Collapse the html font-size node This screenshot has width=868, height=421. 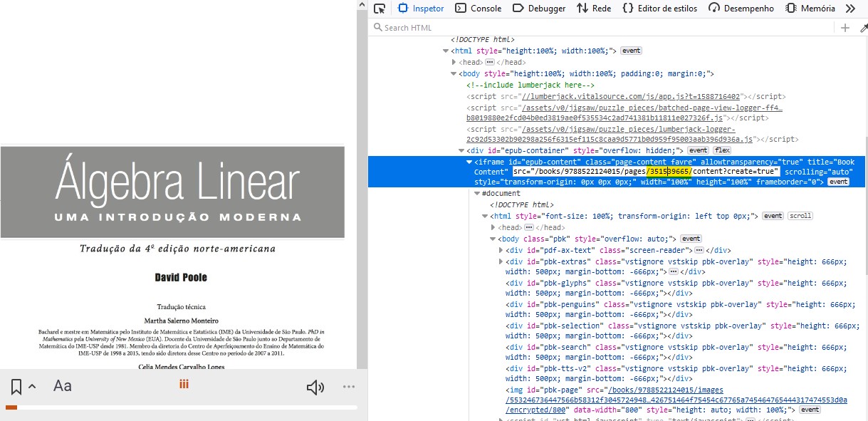click(484, 216)
